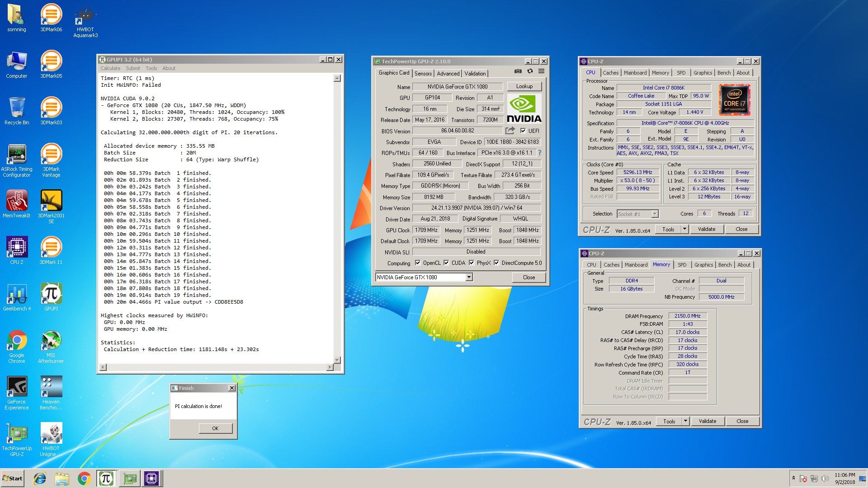The width and height of the screenshot is (868, 488).
Task: Launch GPUPI desktop shortcut
Action: pyautogui.click(x=51, y=297)
